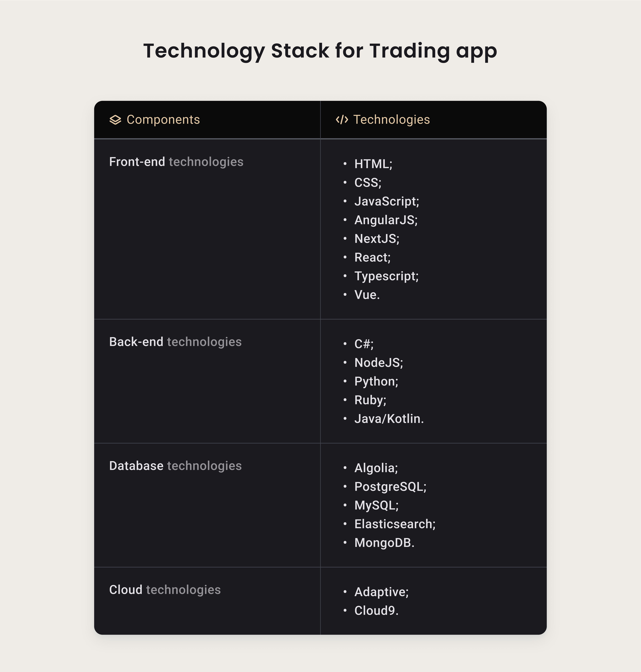Click the Back-end technologies row label
The image size is (641, 672).
pyautogui.click(x=175, y=342)
